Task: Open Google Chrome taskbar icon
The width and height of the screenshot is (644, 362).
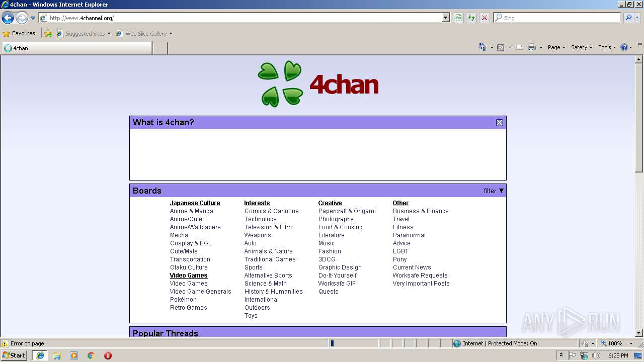Action: pyautogui.click(x=91, y=355)
